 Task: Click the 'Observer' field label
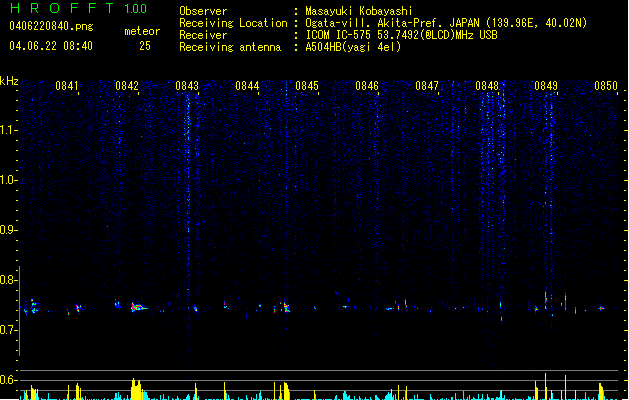pos(203,11)
